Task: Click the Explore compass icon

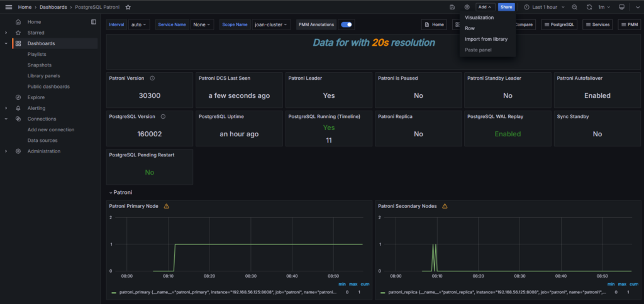Action: pyautogui.click(x=18, y=97)
